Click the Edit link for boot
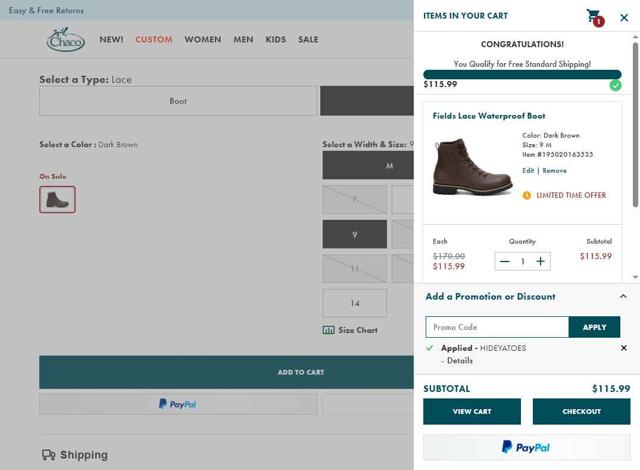The height and width of the screenshot is (470, 640). tap(528, 171)
